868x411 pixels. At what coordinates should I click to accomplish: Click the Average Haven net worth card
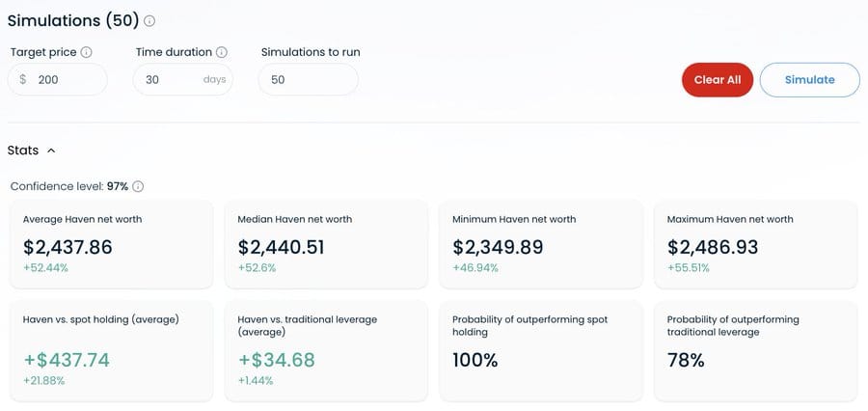tap(111, 244)
